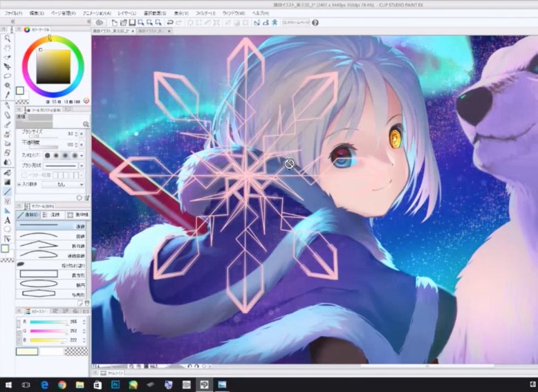This screenshot has width=538, height=392.
Task: Select the Fill bucket tool
Action: pos(7,173)
